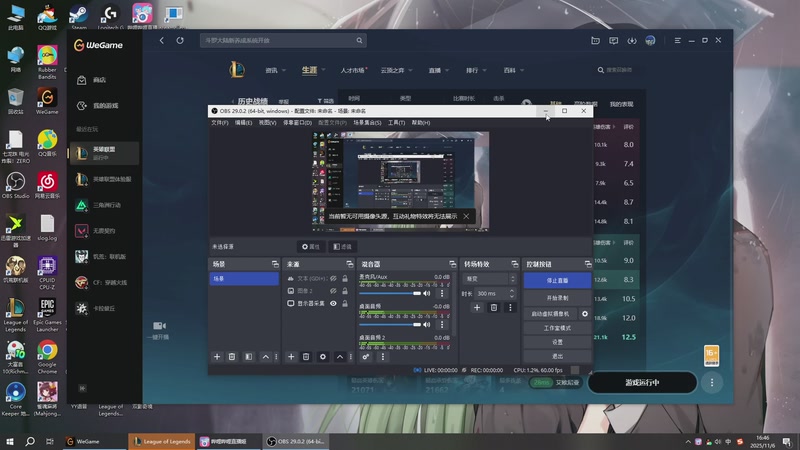Select transition type dropdown 渐变
This screenshot has height=450, width=800.
coord(490,279)
